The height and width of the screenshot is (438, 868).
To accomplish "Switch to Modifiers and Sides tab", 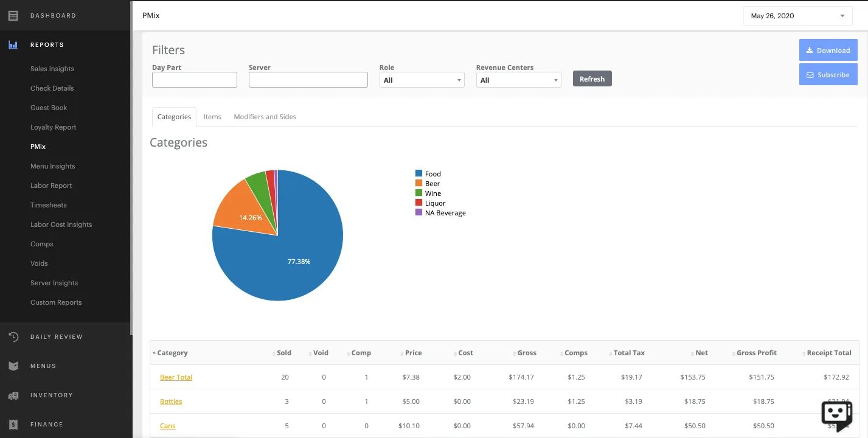I will (265, 117).
